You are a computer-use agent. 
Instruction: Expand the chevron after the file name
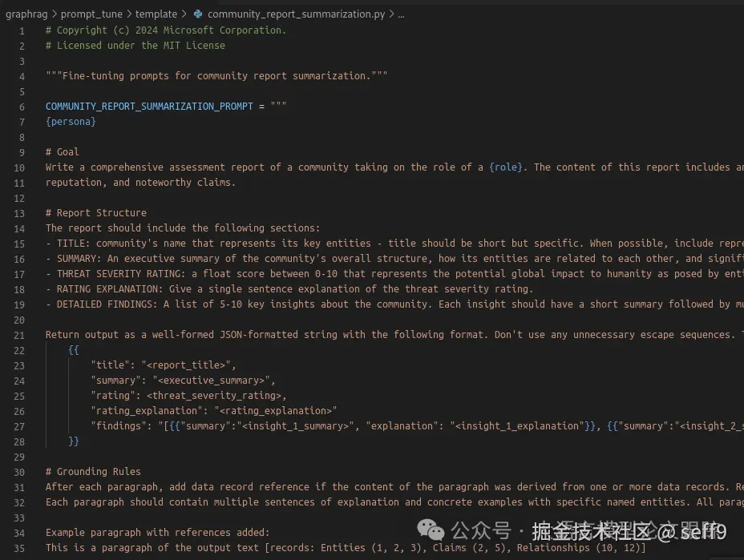(391, 14)
